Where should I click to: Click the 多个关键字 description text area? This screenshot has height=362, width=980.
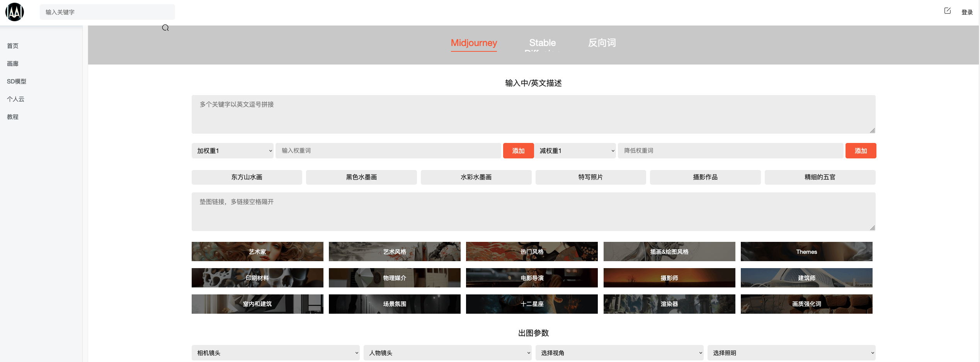533,114
